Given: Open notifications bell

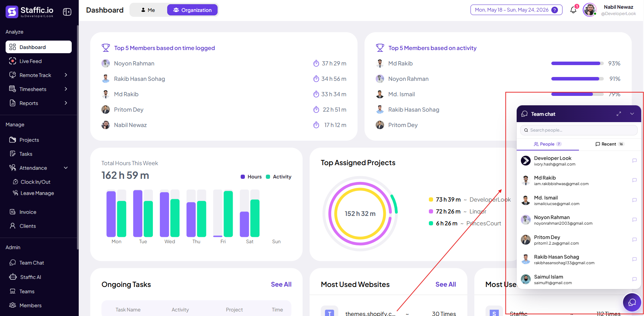Looking at the screenshot, I should (573, 10).
